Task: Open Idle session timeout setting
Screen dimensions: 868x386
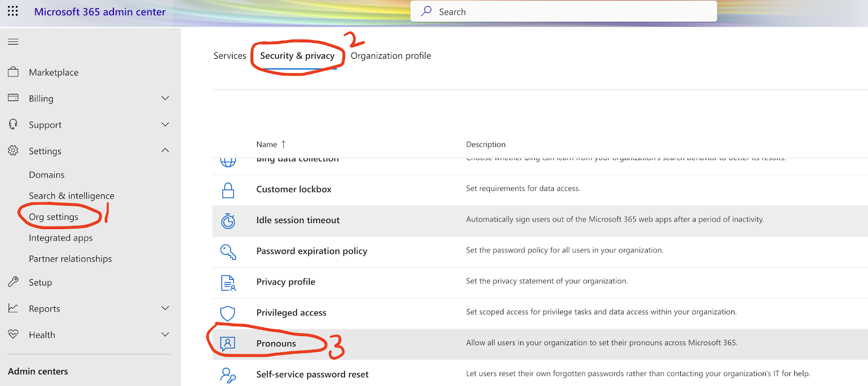Action: 298,220
